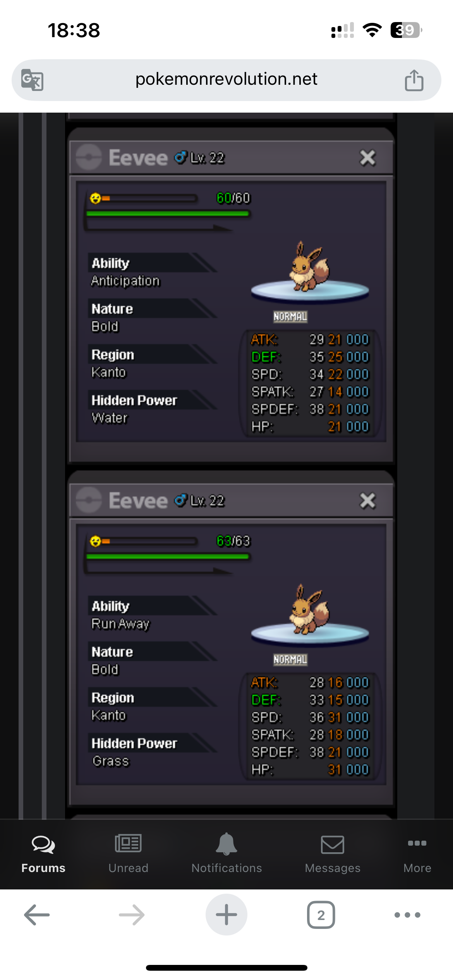Show open tabs via tab counter
This screenshot has width=453, height=980.
point(321,915)
